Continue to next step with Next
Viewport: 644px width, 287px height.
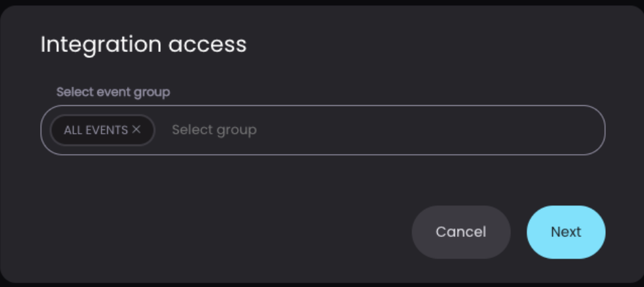566,232
